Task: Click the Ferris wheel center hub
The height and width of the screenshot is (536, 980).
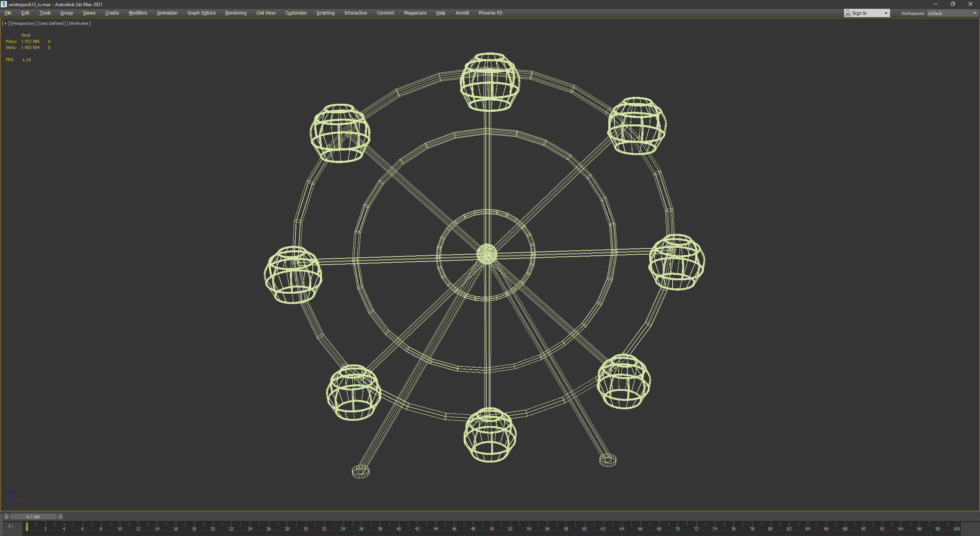Action: pyautogui.click(x=487, y=254)
